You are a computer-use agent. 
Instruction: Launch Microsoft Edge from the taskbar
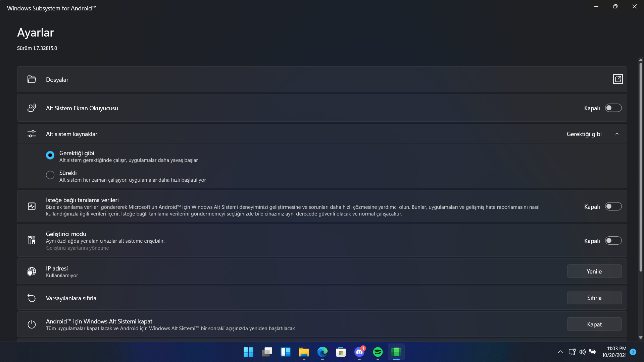pyautogui.click(x=323, y=352)
